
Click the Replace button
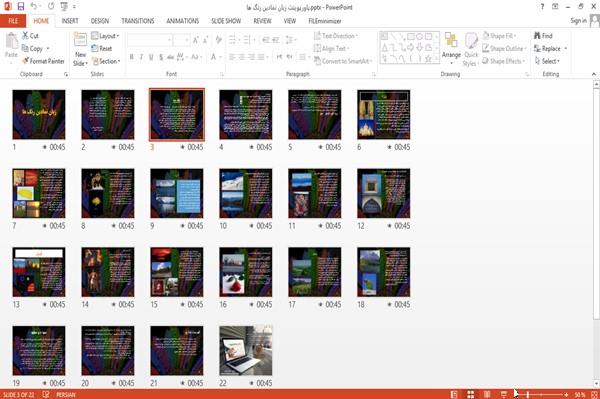click(x=551, y=49)
